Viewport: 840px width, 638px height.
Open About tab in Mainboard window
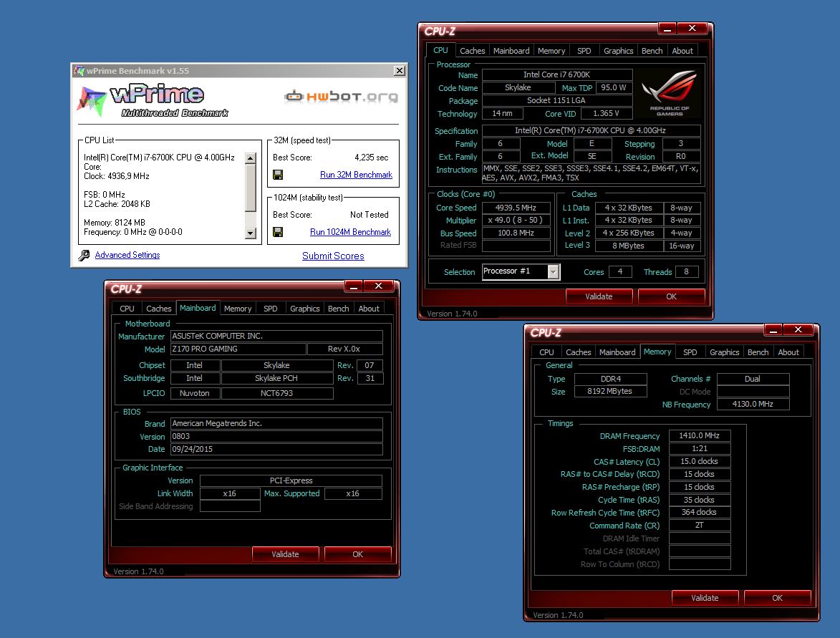pyautogui.click(x=369, y=309)
